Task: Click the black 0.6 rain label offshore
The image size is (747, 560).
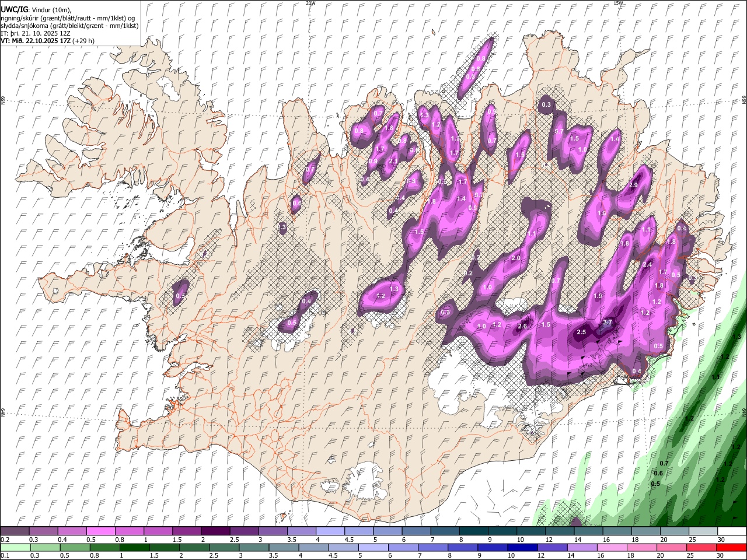Action: point(658,473)
